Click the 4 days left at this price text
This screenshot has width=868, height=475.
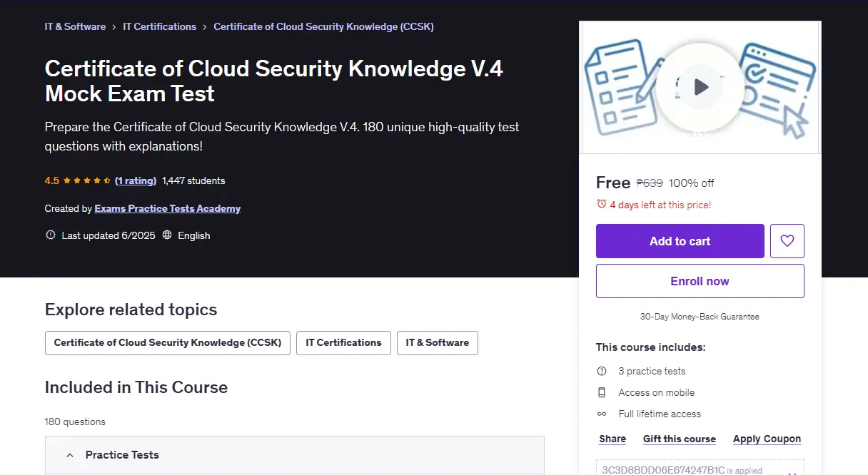click(x=660, y=205)
